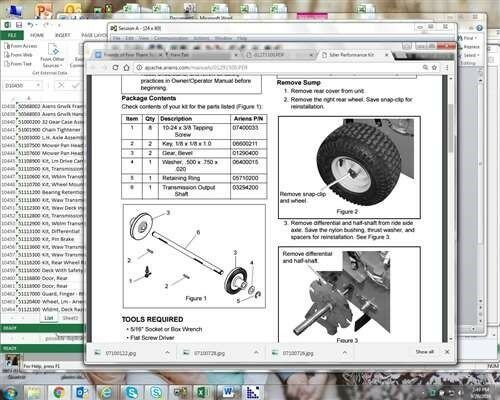The height and width of the screenshot is (400, 500).
Task: Click Replace in Word ribbon
Action: 469,47
